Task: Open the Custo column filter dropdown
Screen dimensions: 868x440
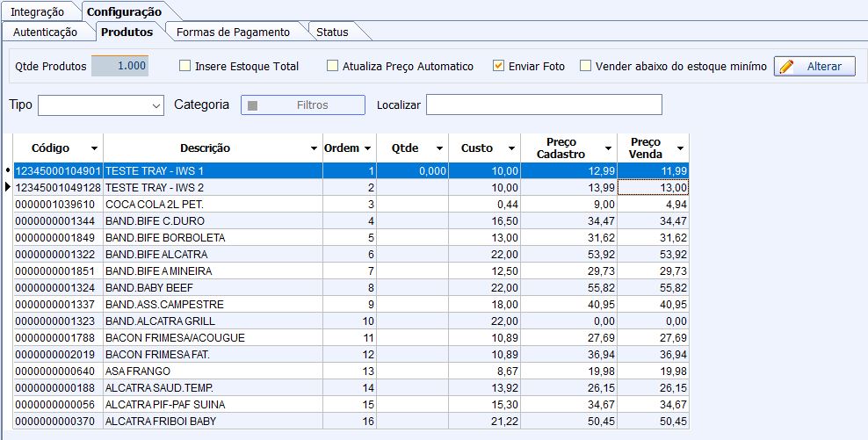Action: 511,148
